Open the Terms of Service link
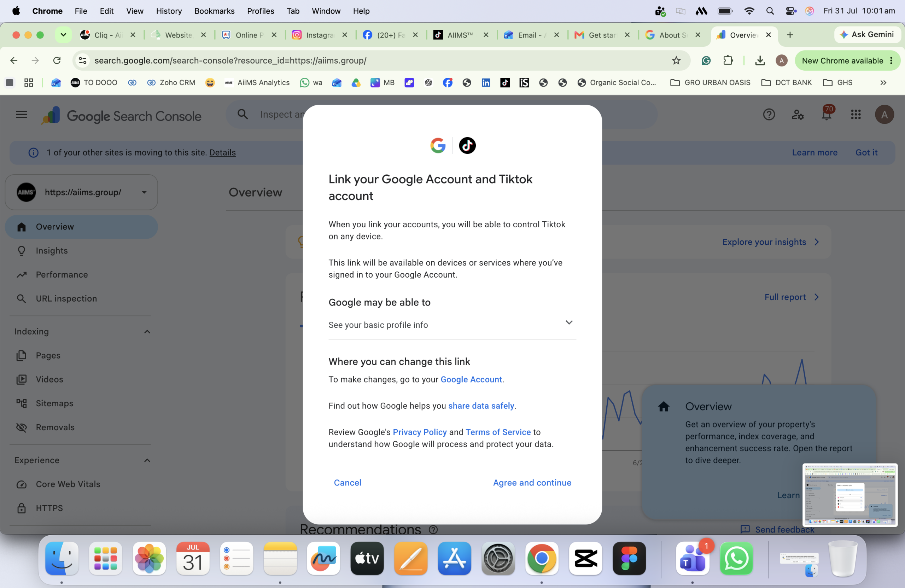The width and height of the screenshot is (905, 588). point(498,432)
